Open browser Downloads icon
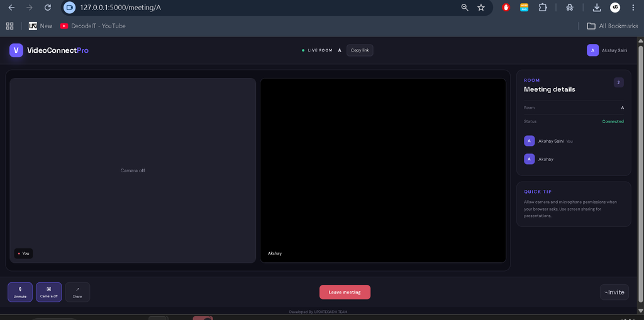Viewport: 644px width, 320px height. [x=597, y=8]
